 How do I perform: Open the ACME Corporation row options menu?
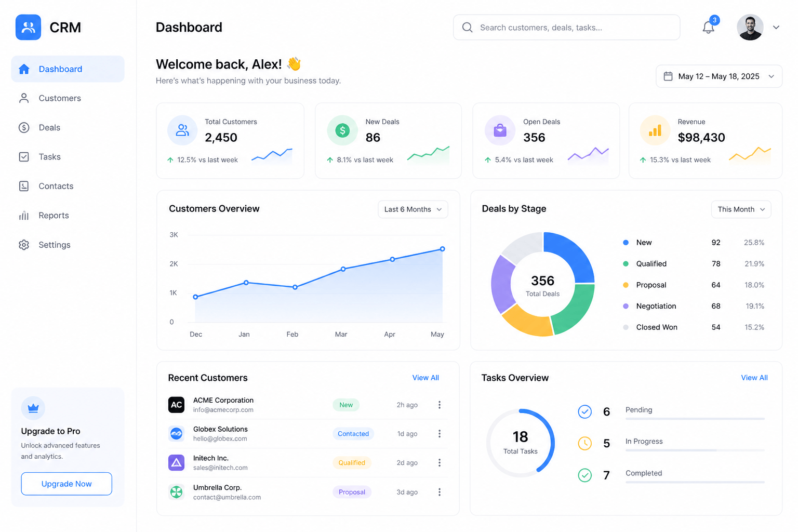coord(440,405)
